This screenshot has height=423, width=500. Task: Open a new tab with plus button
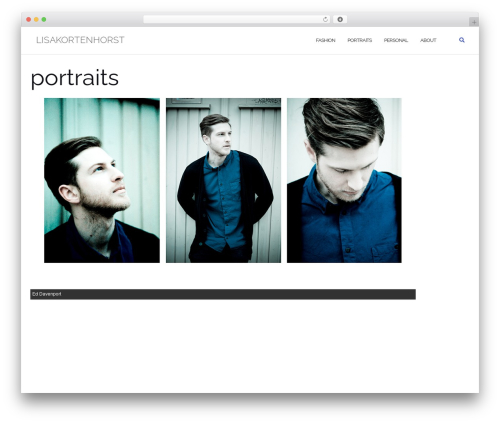point(474,22)
